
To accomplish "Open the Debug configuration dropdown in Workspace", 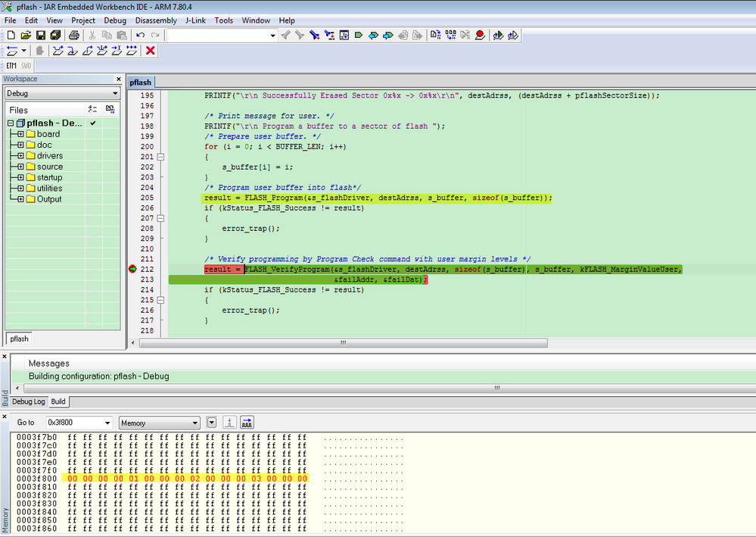I will point(114,93).
